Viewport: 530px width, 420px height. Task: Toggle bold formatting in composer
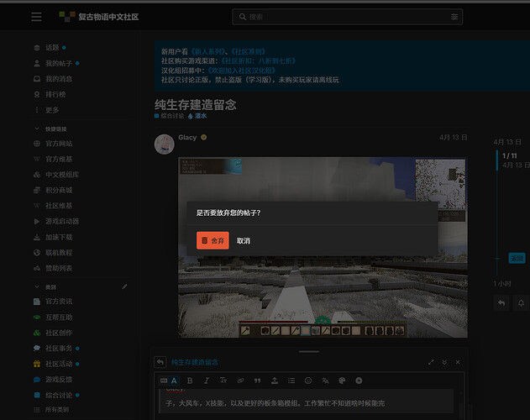click(190, 381)
